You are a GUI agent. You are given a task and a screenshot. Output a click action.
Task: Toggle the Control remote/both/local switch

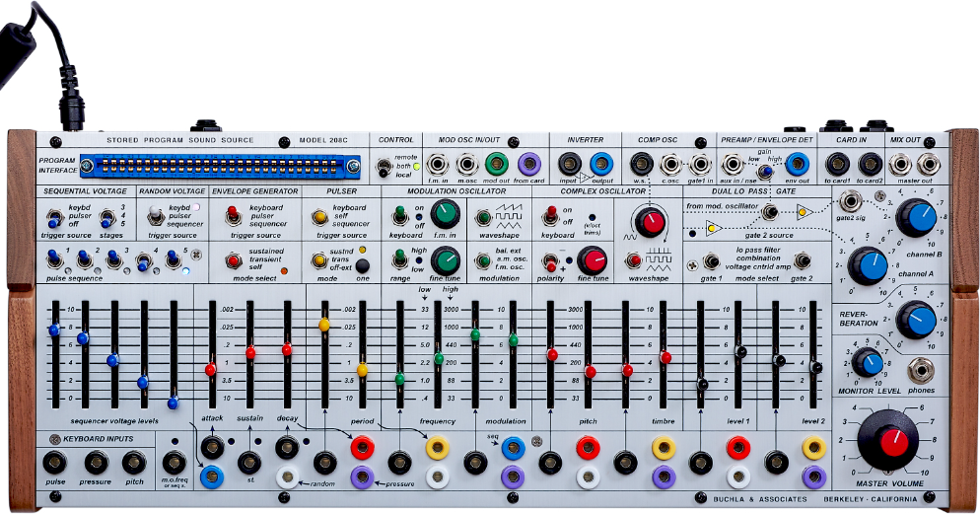(384, 167)
